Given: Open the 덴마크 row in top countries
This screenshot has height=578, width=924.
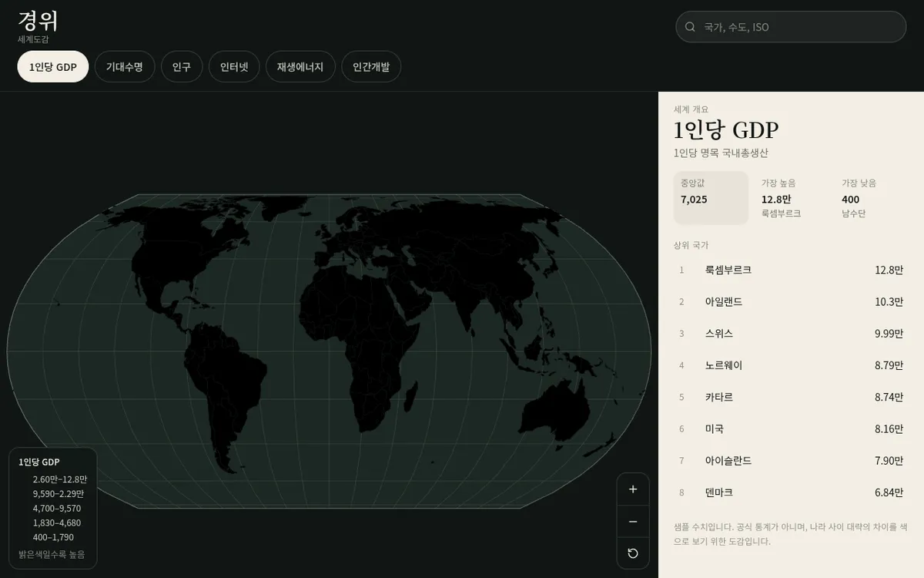Looking at the screenshot, I should (x=791, y=492).
